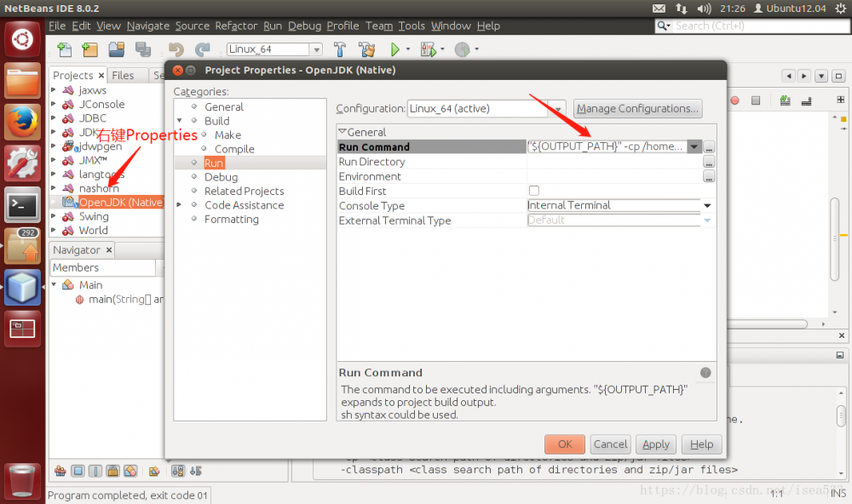Run the project with the green play icon
852x504 pixels.
(396, 49)
